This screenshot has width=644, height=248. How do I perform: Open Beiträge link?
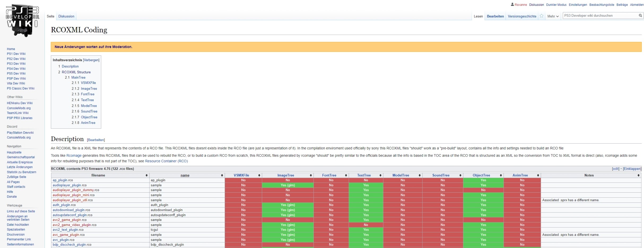[x=622, y=5]
